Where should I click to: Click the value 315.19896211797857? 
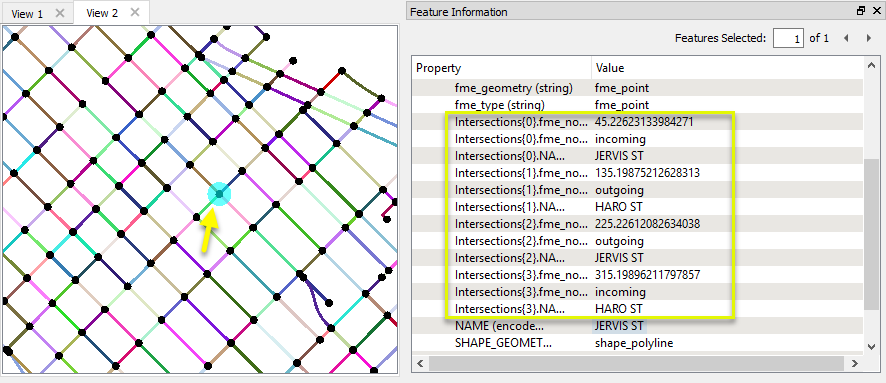point(648,275)
